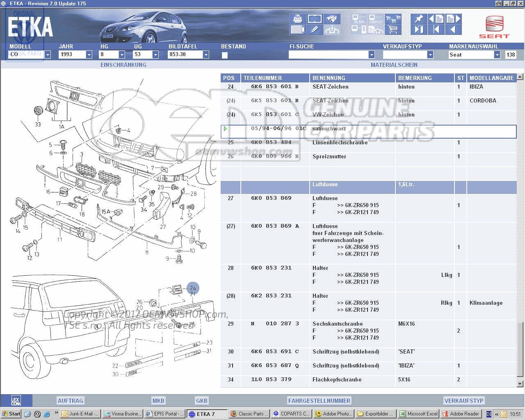Click the multiple shopping carts icon

[393, 19]
